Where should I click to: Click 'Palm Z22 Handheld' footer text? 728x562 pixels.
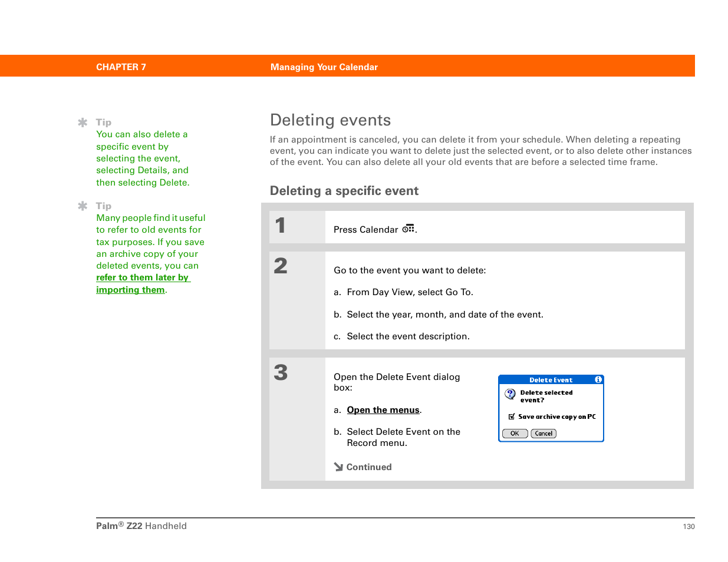tap(141, 526)
